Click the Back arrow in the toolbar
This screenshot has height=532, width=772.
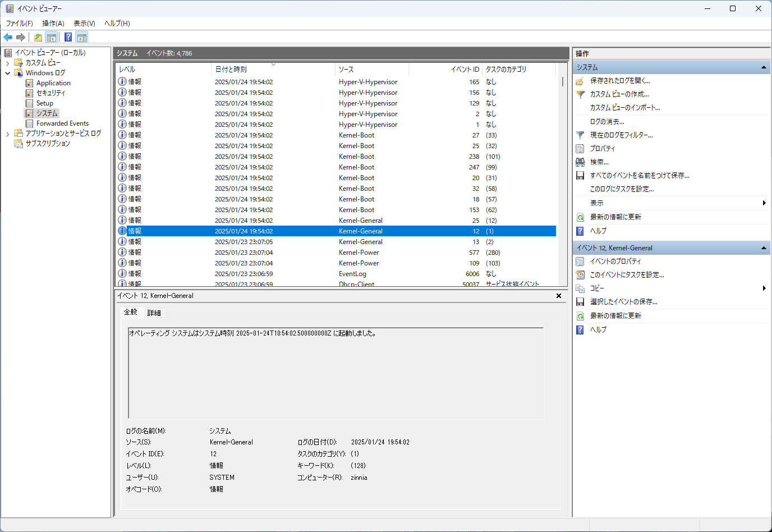click(8, 38)
